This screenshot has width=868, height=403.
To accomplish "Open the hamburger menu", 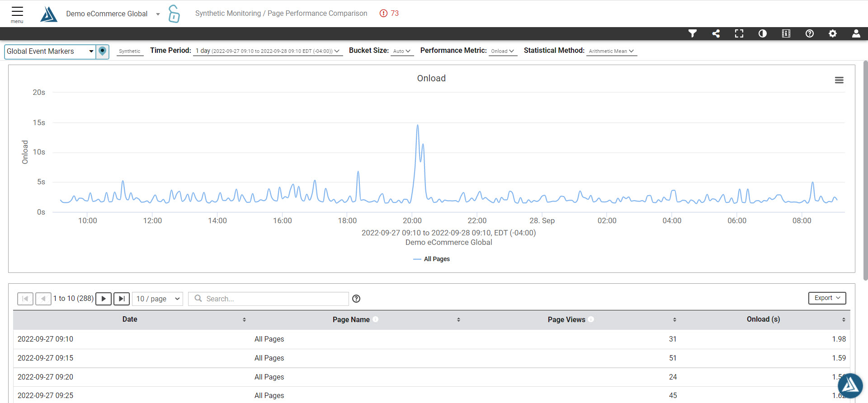I will [x=17, y=14].
